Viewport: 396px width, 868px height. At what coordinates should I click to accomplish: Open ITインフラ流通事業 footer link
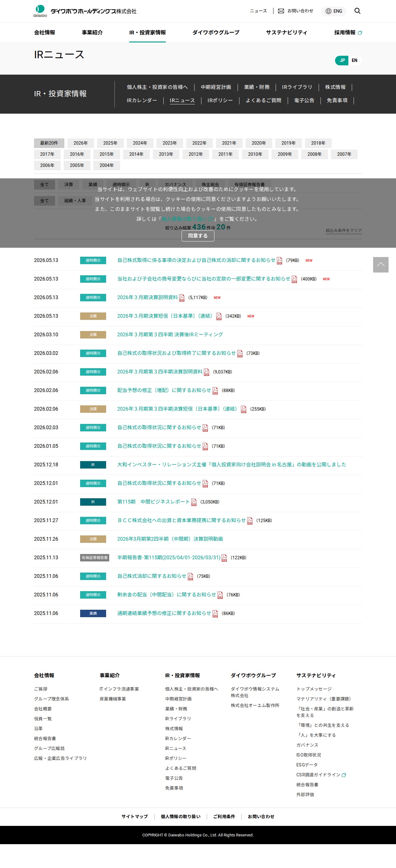point(119,689)
